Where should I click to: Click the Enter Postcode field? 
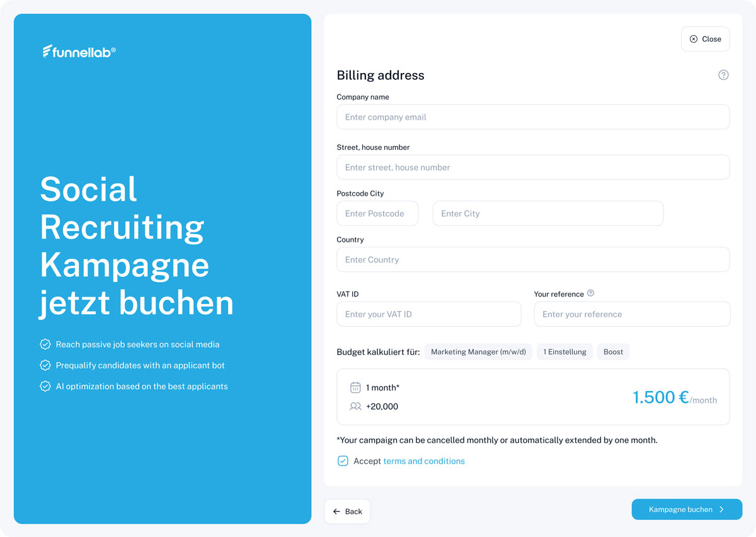pyautogui.click(x=377, y=213)
